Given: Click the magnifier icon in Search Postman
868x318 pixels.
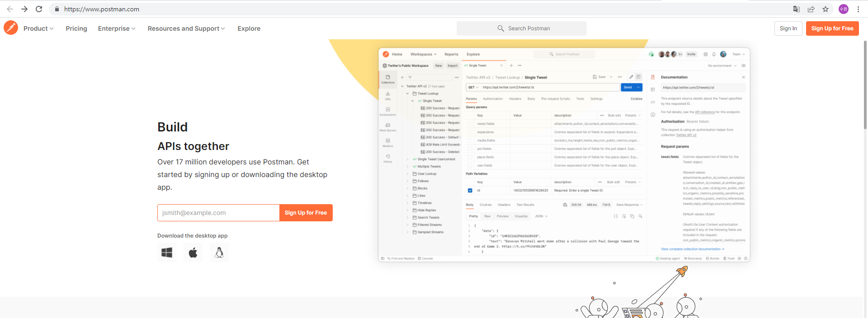Looking at the screenshot, I should click(x=500, y=28).
